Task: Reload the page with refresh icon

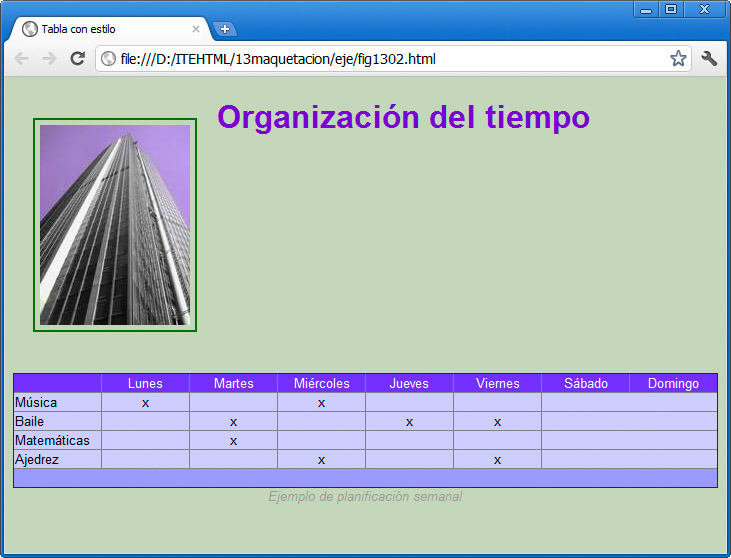Action: click(77, 58)
